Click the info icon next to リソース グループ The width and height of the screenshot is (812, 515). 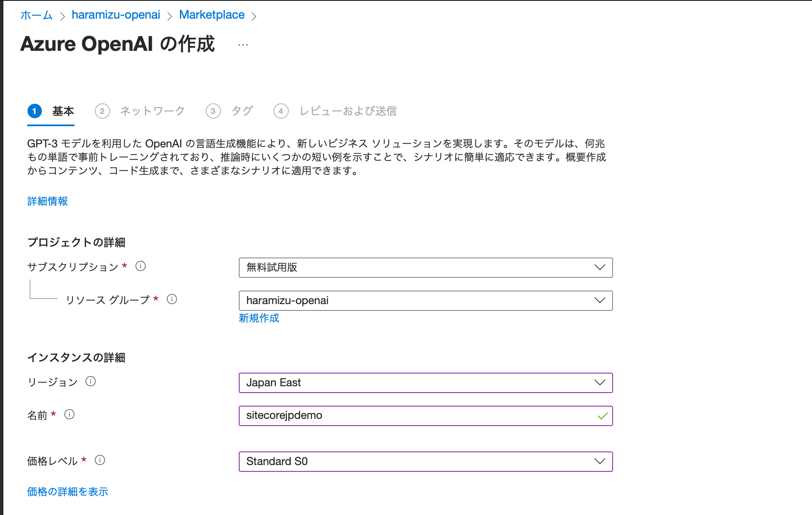pos(172,299)
